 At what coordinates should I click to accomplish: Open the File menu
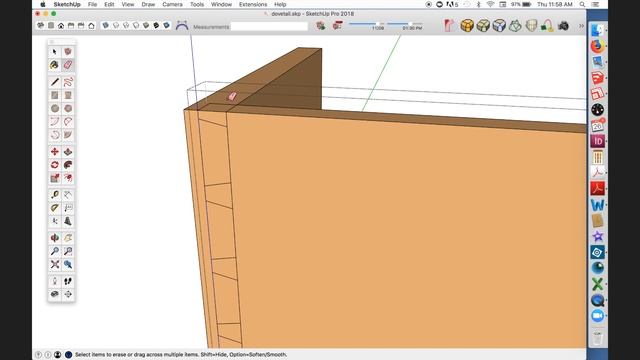(x=92, y=4)
